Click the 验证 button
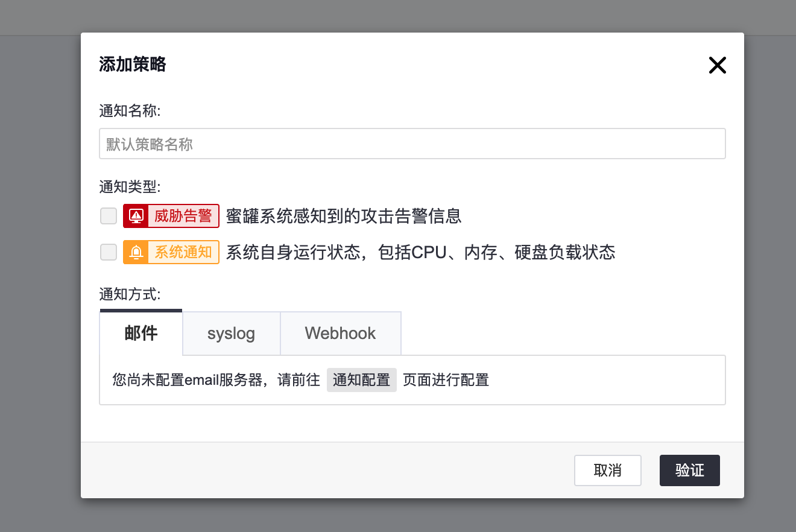The image size is (796, 532). (x=689, y=470)
